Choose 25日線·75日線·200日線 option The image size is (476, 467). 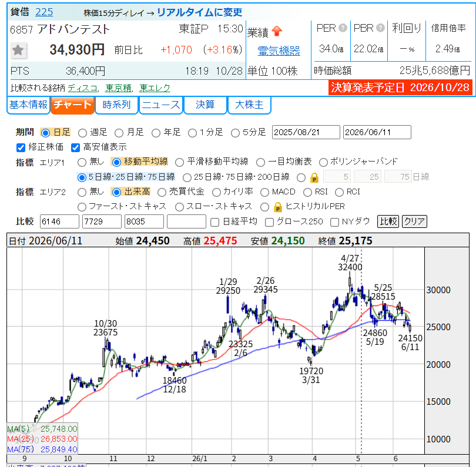tap(187, 177)
